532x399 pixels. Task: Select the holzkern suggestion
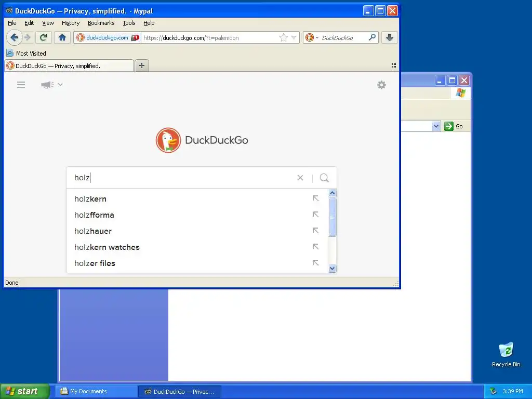click(197, 199)
